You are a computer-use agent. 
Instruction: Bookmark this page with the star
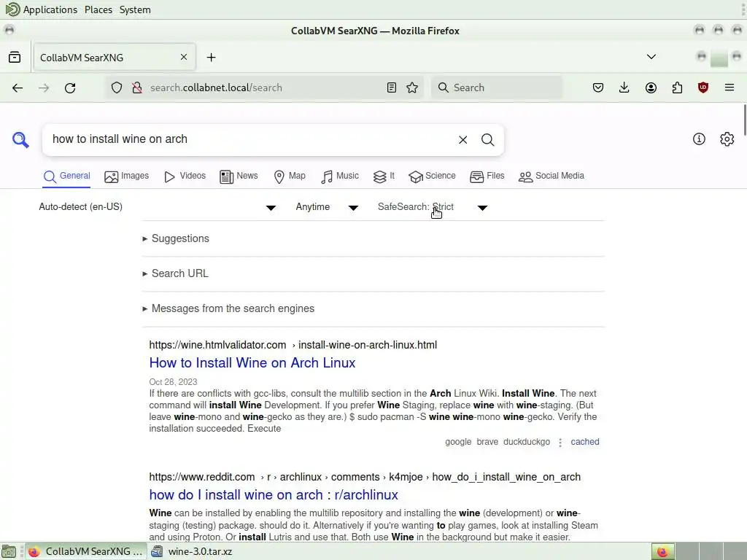412,87
